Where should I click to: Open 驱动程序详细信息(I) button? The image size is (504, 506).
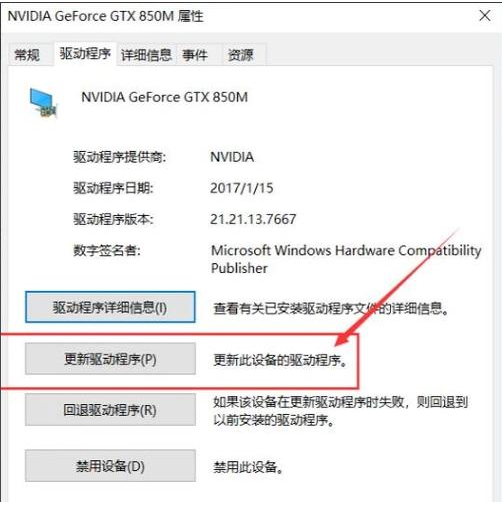pos(110,307)
